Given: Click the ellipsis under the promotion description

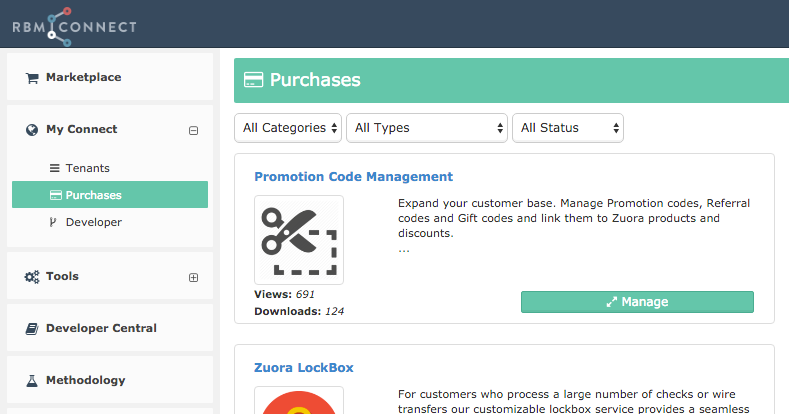Looking at the screenshot, I should pyautogui.click(x=404, y=250).
